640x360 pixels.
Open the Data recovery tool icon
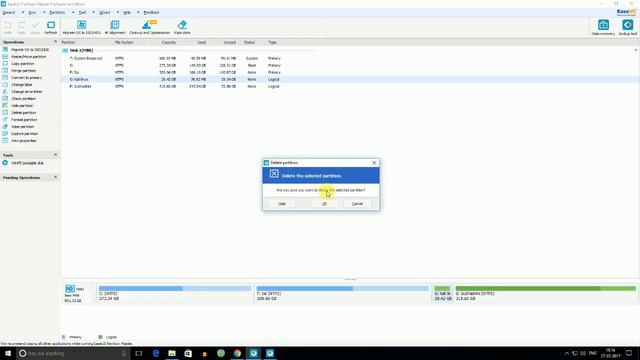pyautogui.click(x=603, y=27)
